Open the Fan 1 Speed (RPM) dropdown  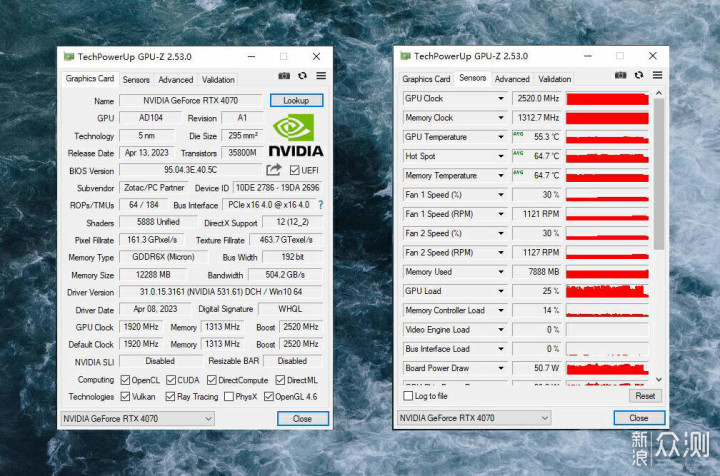pyautogui.click(x=501, y=214)
